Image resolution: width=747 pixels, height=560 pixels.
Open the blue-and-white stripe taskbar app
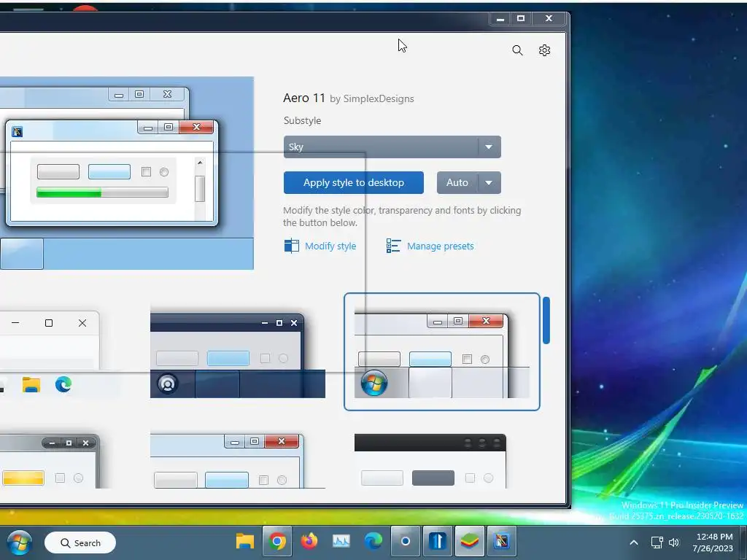(438, 542)
